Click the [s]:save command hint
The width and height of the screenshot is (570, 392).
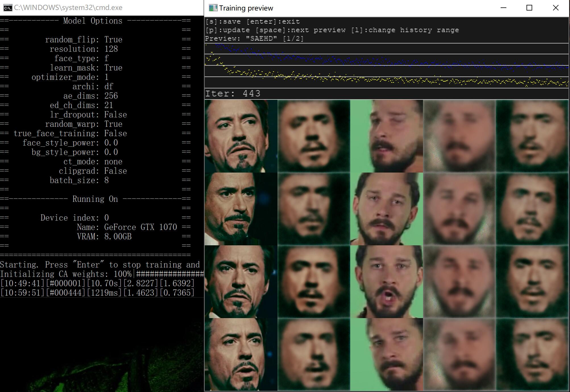click(223, 21)
